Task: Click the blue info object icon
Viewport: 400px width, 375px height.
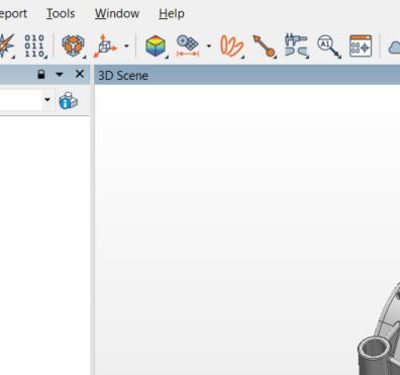Action: pos(68,100)
